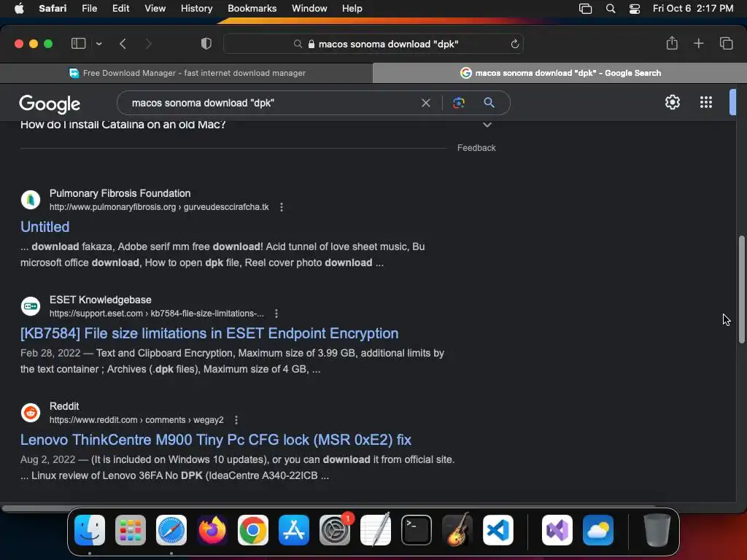Open Launchpad from the Dock

(131, 529)
